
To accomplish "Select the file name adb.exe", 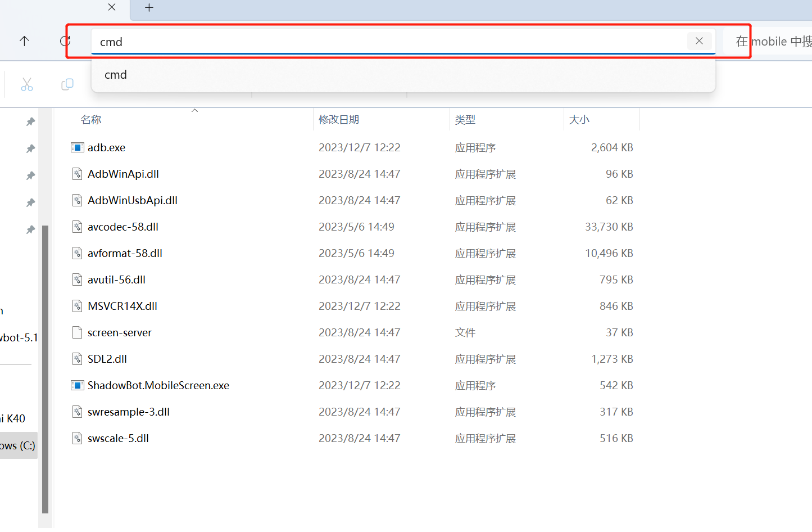I will coord(106,148).
